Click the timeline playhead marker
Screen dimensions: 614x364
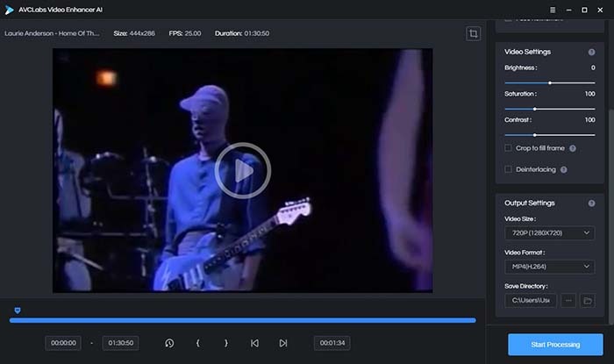point(18,310)
